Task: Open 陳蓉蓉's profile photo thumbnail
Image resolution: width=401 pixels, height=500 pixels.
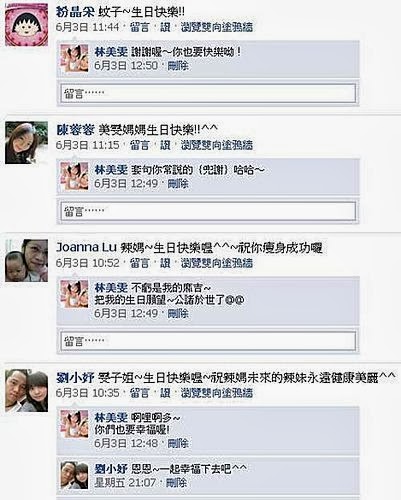Action: (26, 143)
